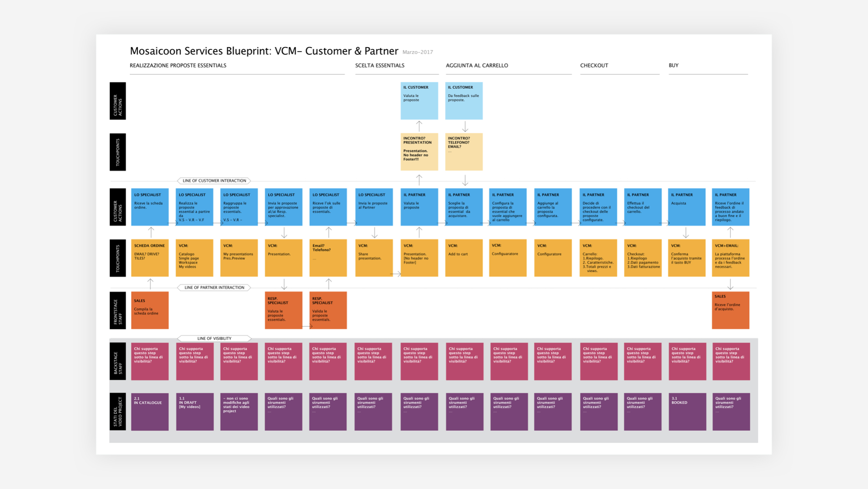868x489 pixels.
Task: Click the VCM 'Checkout: Riepilogo, Dati pagamento' card
Action: click(x=643, y=258)
